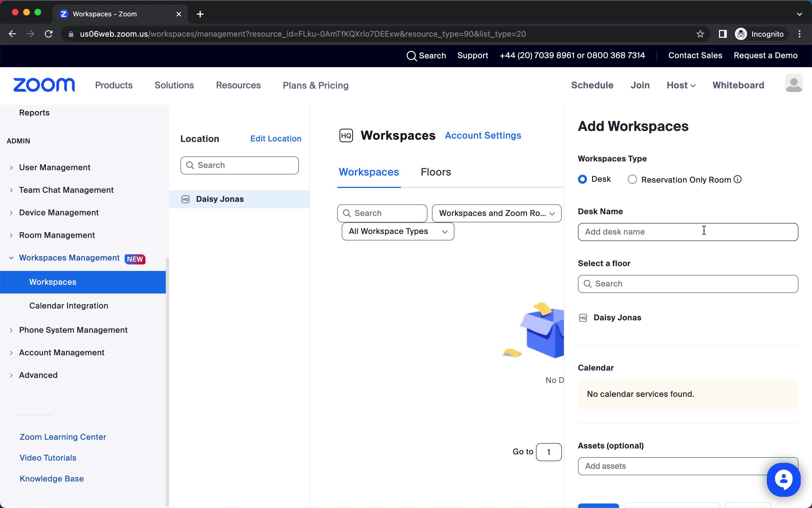
Task: Open Knowledge Base link
Action: click(51, 478)
